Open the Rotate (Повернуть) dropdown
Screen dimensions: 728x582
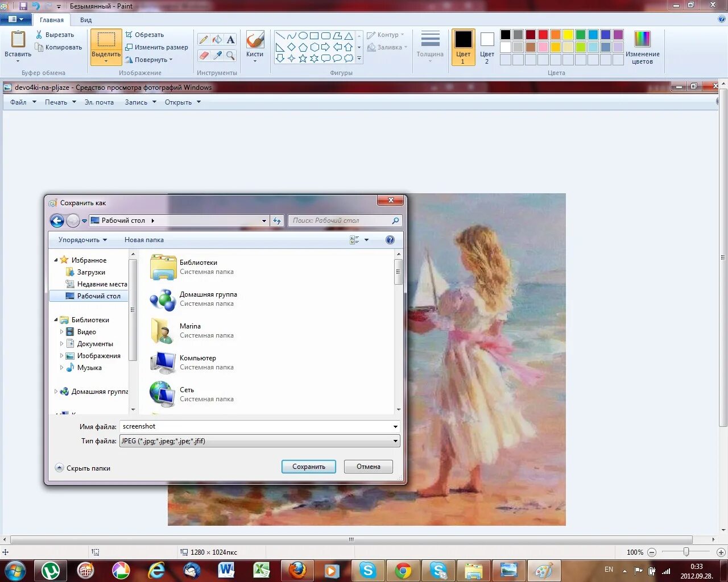(x=148, y=60)
